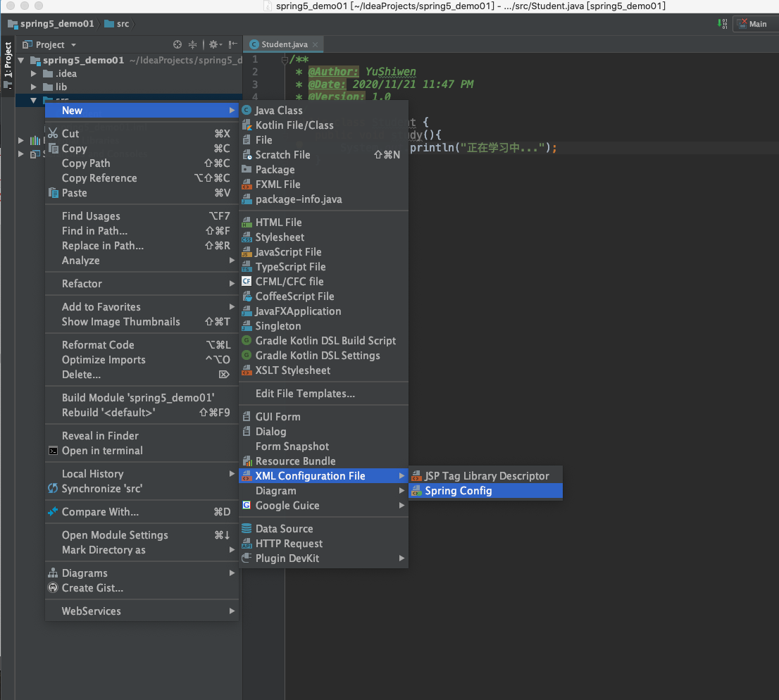
Task: Choose Reveal in Finder
Action: [x=142, y=436]
